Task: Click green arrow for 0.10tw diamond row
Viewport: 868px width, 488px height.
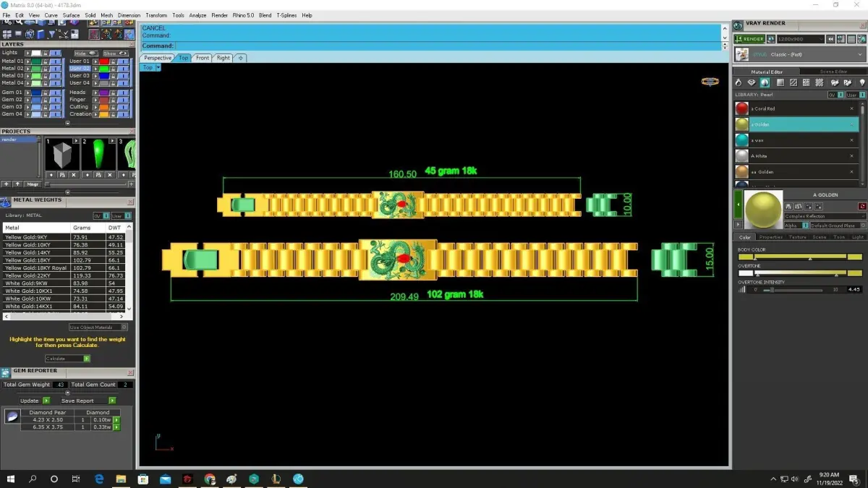Action: click(x=116, y=420)
